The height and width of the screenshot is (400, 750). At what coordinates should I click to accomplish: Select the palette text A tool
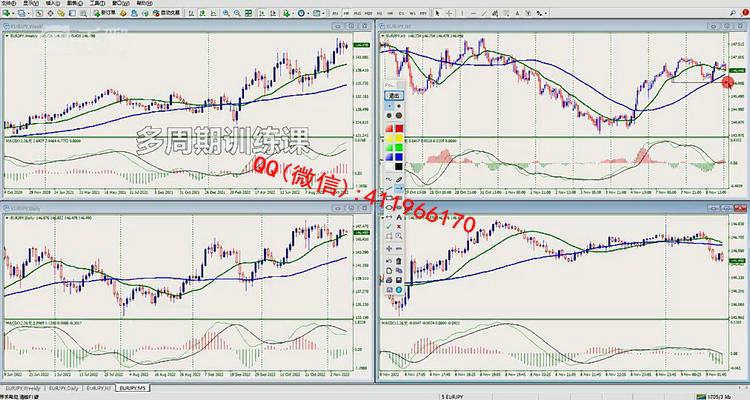click(399, 217)
